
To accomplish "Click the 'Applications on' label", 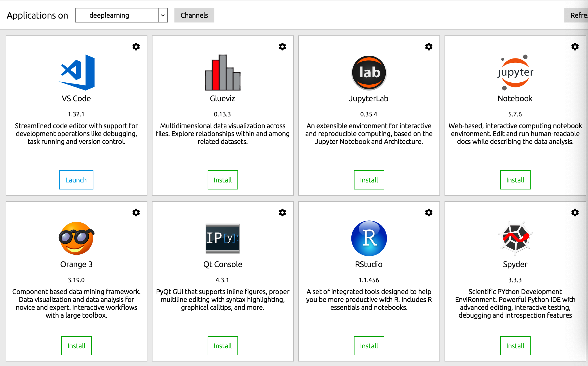I will pos(37,15).
